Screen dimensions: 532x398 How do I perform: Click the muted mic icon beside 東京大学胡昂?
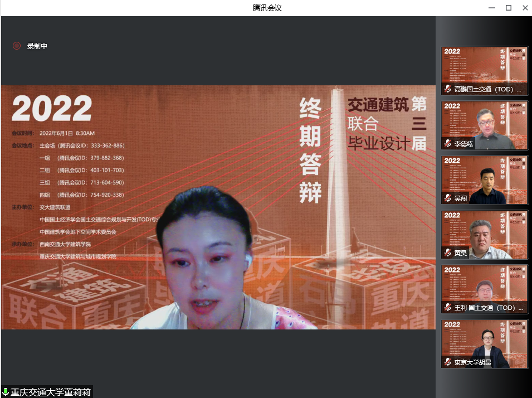[x=447, y=362]
